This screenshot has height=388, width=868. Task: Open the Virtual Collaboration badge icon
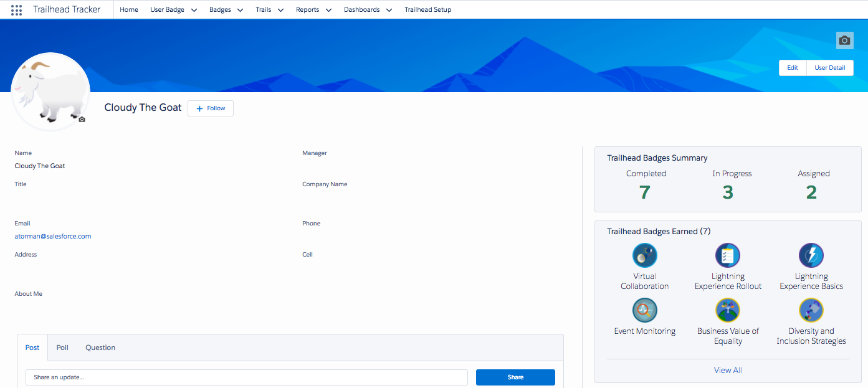point(644,255)
